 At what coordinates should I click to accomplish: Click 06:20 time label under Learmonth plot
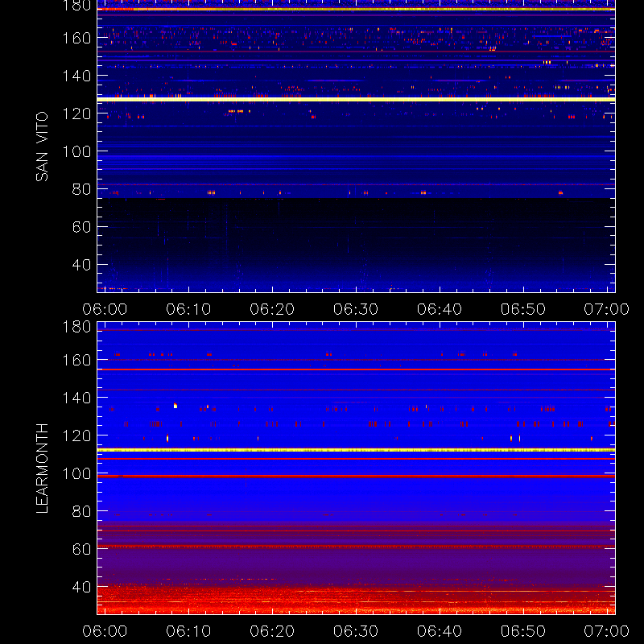pyautogui.click(x=272, y=631)
